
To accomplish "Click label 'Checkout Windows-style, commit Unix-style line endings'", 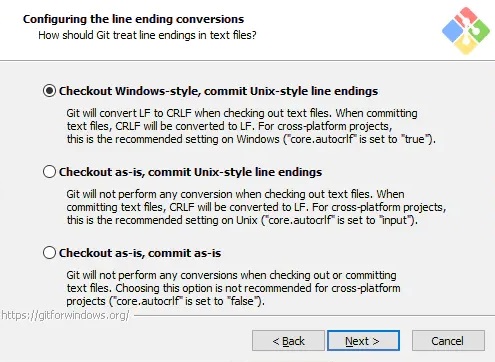I will click(x=218, y=91).
